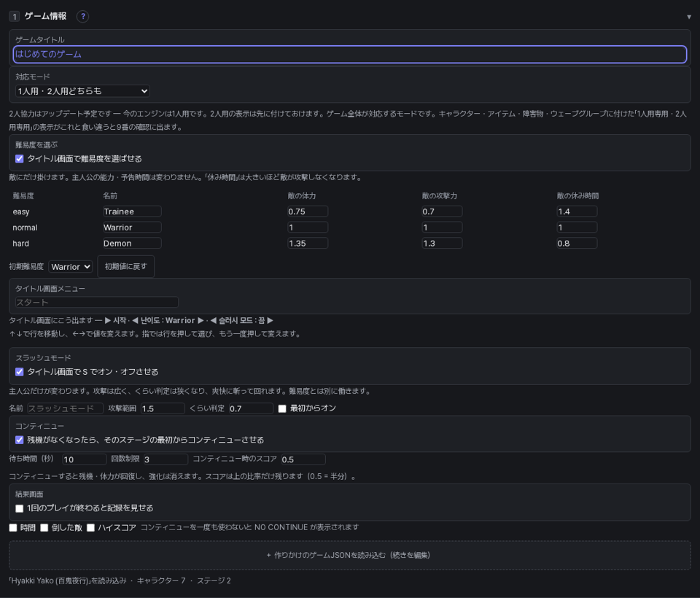Click hard enemy health field 1.35
Image resolution: width=700 pixels, height=598 pixels.
pos(308,244)
